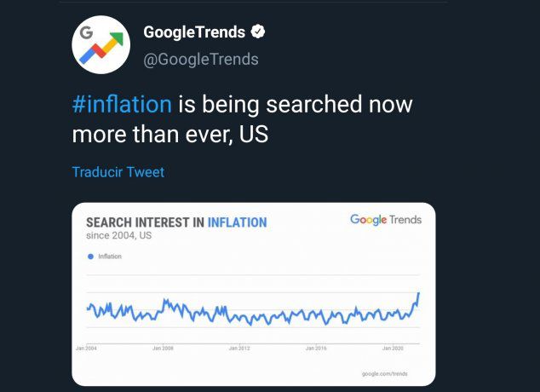Screen dimensions: 540x392
Task: Click the verified badge next to GoogleTrends
Action: coord(258,32)
